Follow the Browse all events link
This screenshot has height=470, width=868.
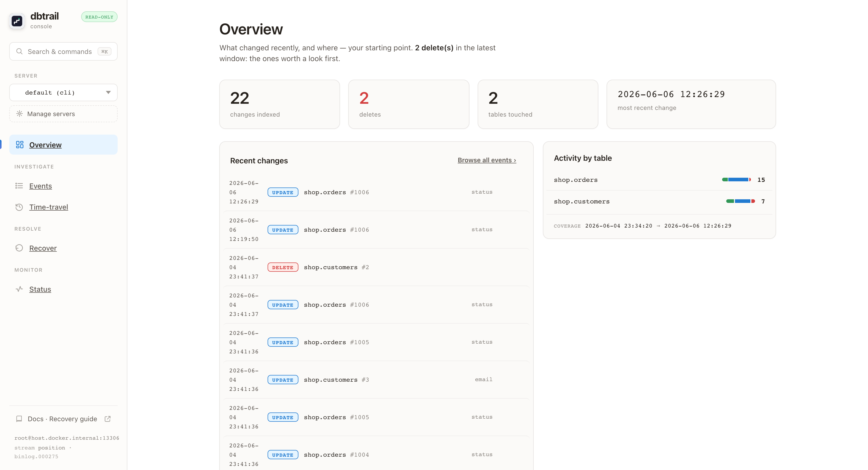pyautogui.click(x=487, y=160)
